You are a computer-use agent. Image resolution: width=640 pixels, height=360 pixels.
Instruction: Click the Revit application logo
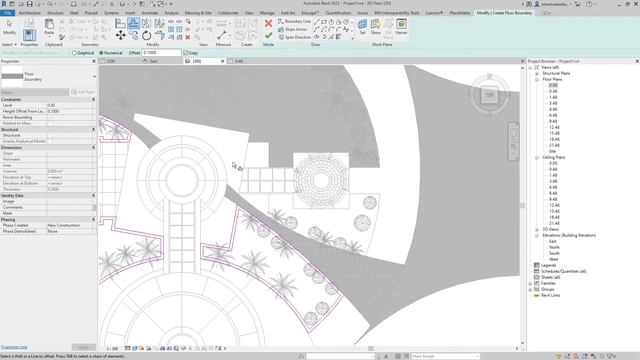[x=4, y=4]
